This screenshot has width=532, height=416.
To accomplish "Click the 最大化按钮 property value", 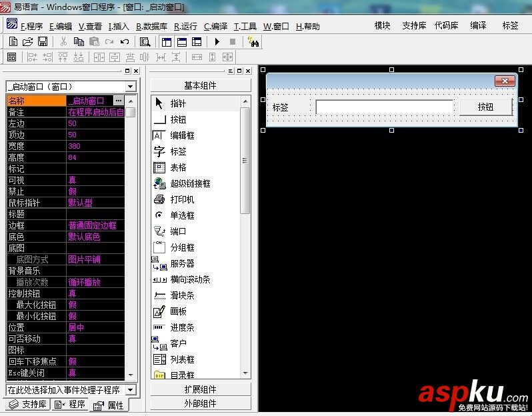I will [x=96, y=305].
